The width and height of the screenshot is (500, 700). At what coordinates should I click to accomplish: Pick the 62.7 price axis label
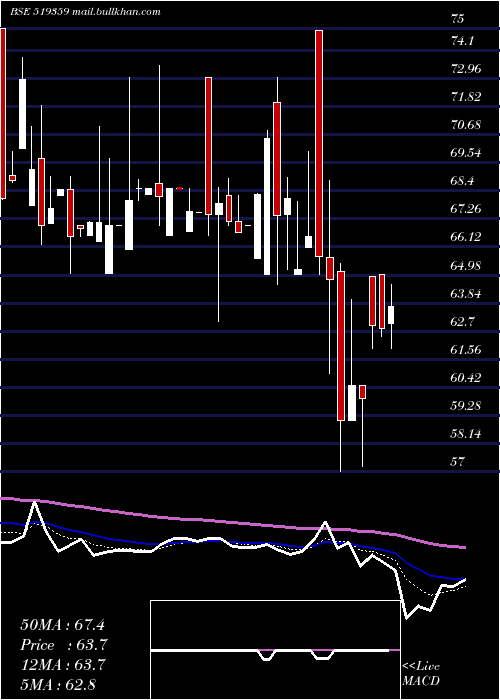pos(462,322)
